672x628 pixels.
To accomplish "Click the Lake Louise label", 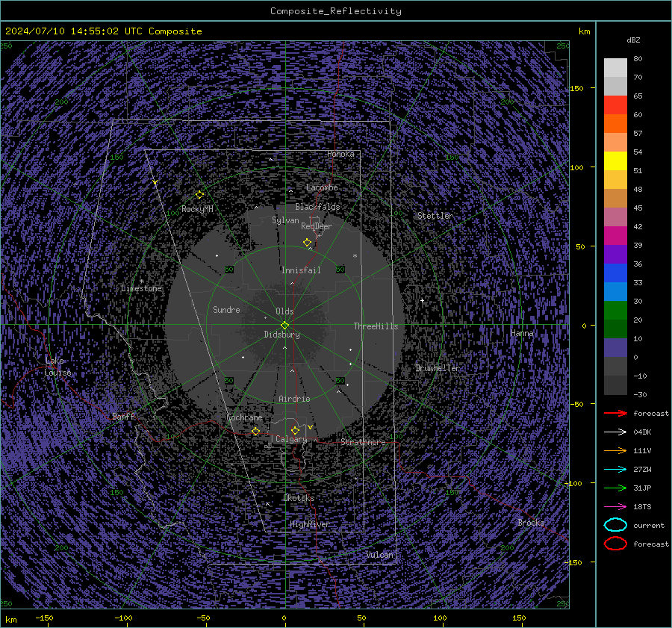I will [x=57, y=367].
